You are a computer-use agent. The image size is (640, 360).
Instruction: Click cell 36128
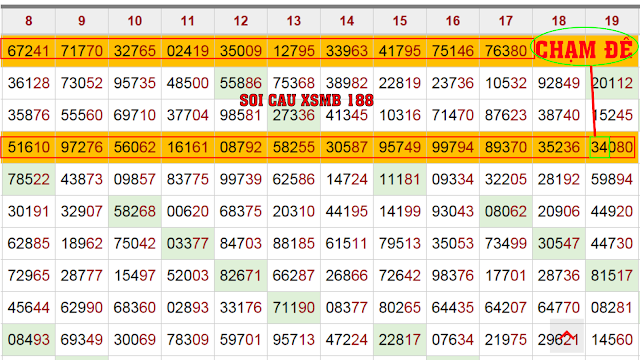(29, 83)
